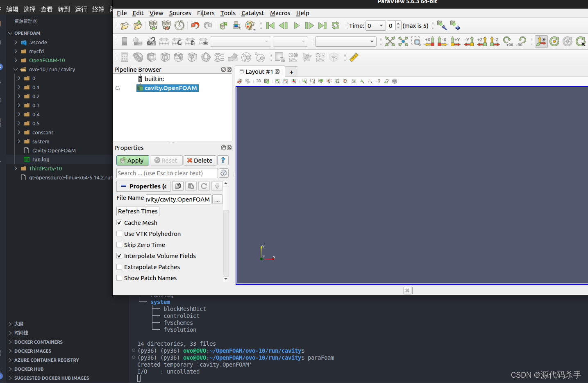588x383 pixels.
Task: Set view direction to +X
Action: click(429, 41)
